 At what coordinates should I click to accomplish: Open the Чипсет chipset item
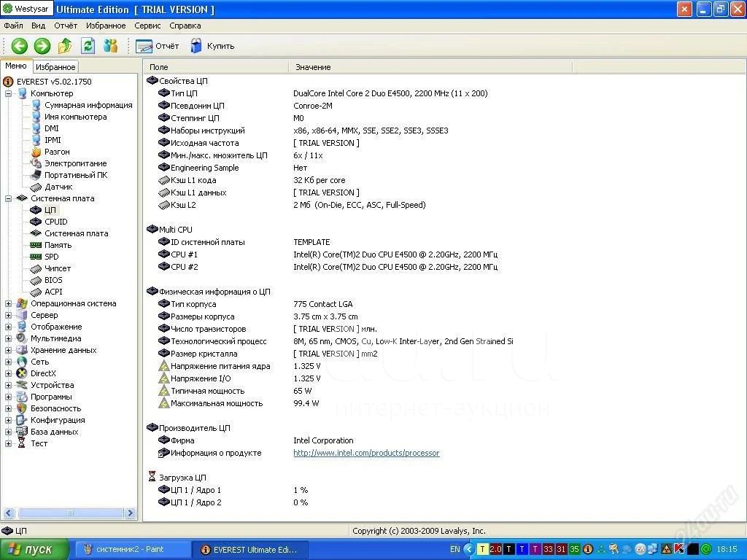[58, 268]
